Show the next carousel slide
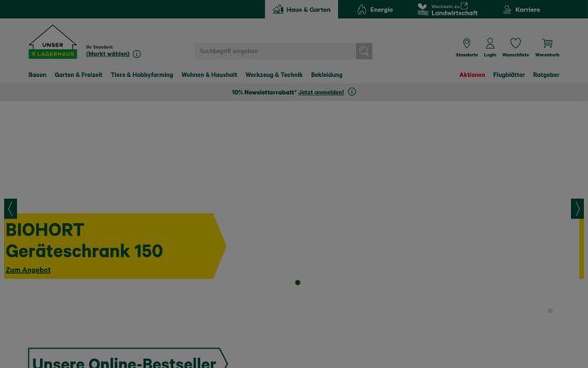The width and height of the screenshot is (588, 368). [x=577, y=209]
